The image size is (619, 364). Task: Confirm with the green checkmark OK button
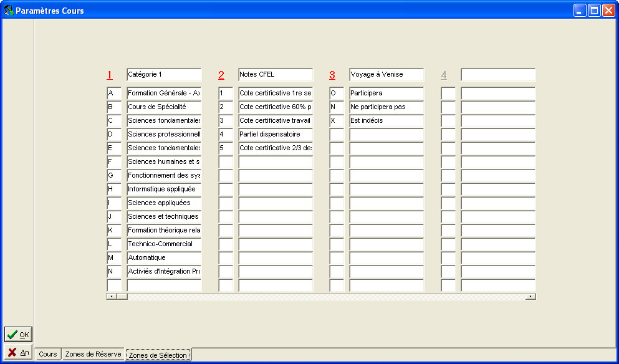[18, 335]
